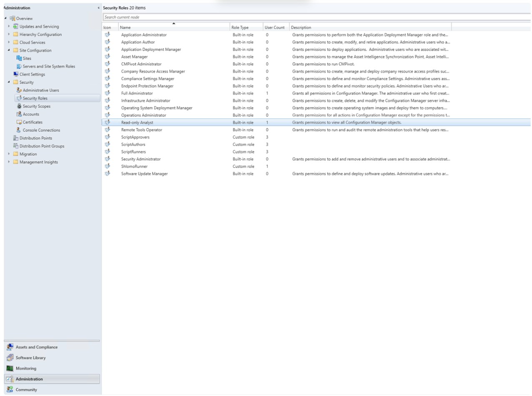
Task: Go to the Monitoring workspace
Action: (26, 369)
